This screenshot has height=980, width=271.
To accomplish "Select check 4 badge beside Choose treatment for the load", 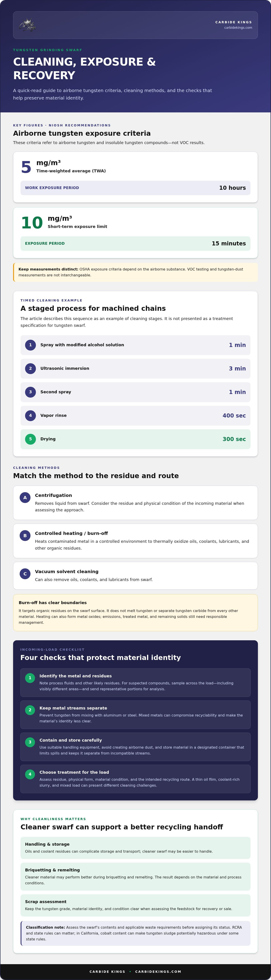I will [30, 774].
